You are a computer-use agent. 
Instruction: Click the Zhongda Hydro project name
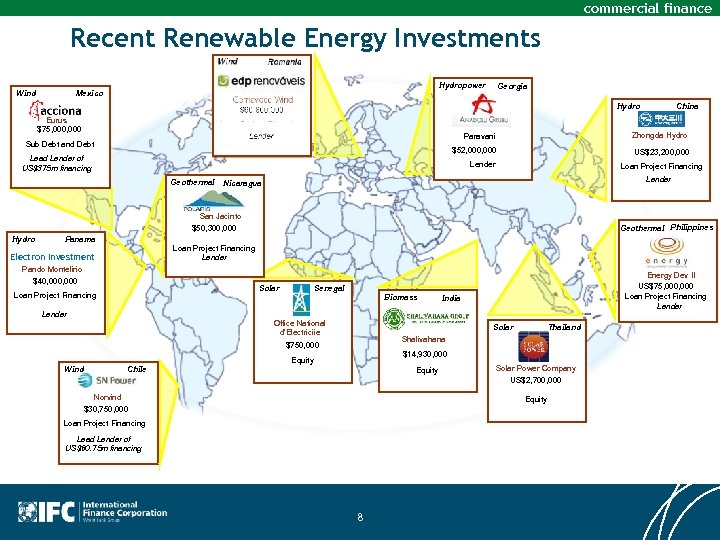click(x=659, y=135)
